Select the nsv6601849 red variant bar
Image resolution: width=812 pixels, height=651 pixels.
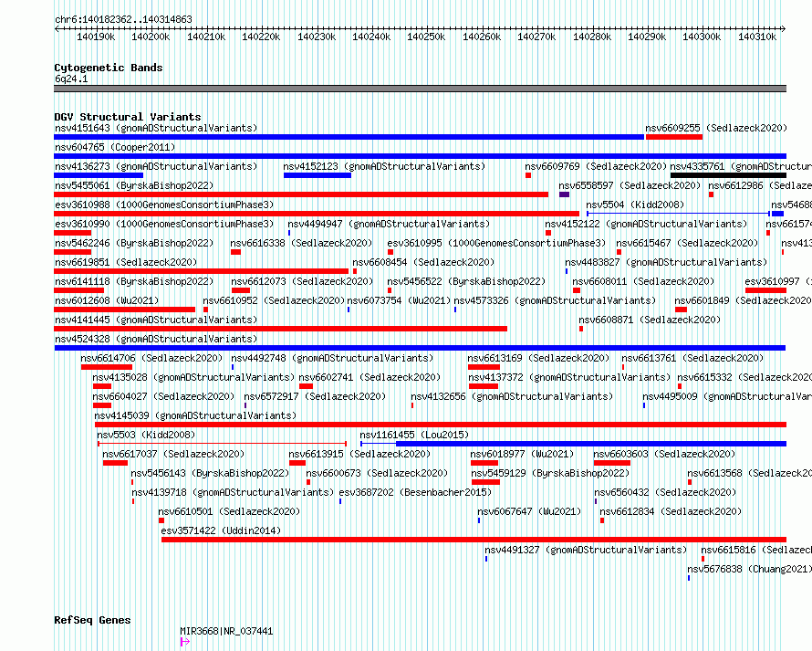tap(681, 310)
